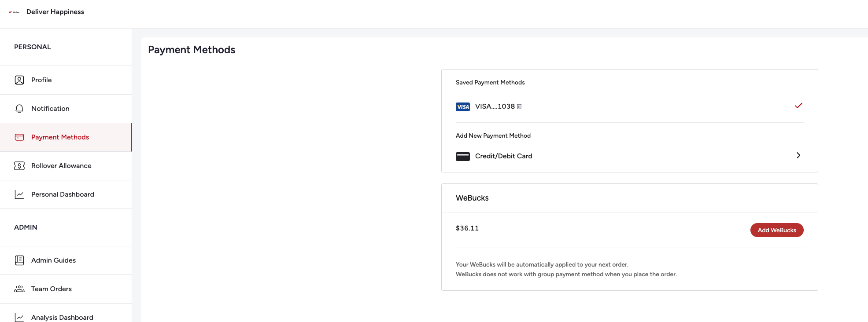This screenshot has width=868, height=322.
Task: Select the red checkmark for VISA card
Action: (x=798, y=106)
